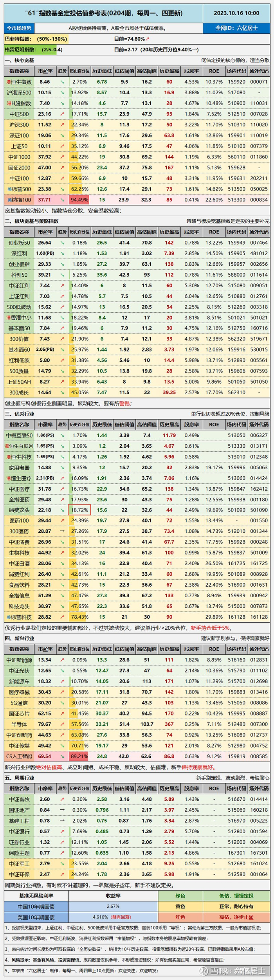Click the flat trend arrow in 国证地产 row
This screenshot has width=274, height=980.
pos(62,810)
